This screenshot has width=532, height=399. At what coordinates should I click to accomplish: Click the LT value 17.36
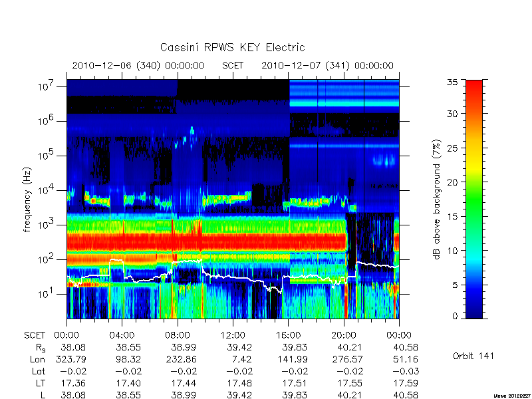pyautogui.click(x=73, y=383)
